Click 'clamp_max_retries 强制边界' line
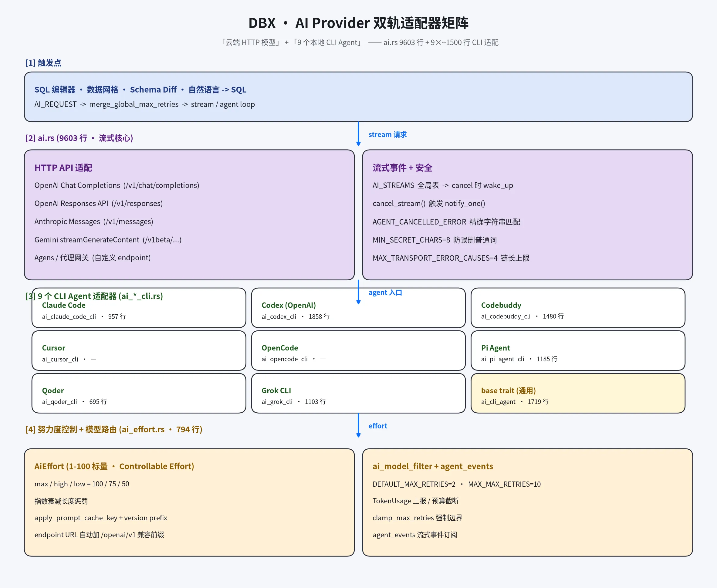Image resolution: width=717 pixels, height=588 pixels. point(417,518)
